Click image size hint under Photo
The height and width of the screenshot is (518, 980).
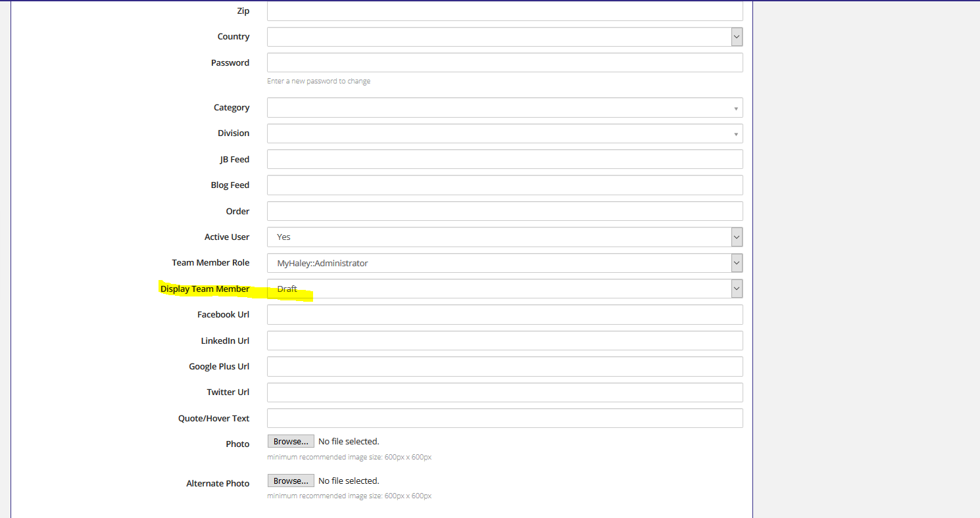point(349,457)
